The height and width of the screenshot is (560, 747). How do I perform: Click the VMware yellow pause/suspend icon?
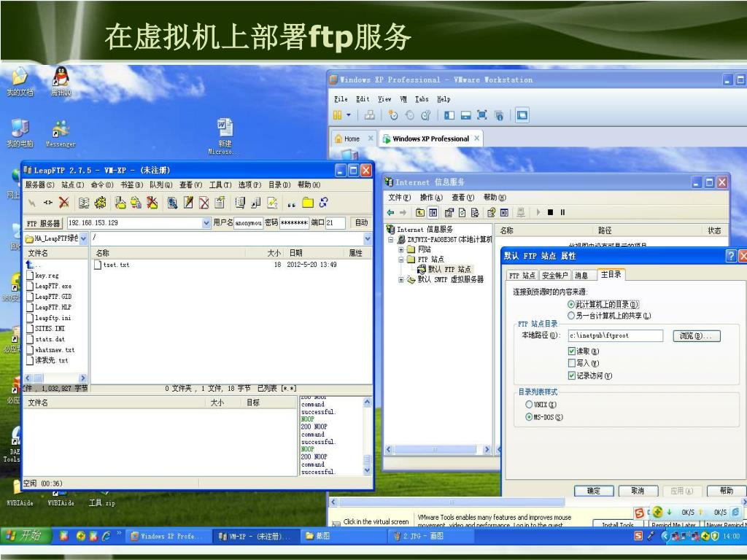click(x=337, y=115)
